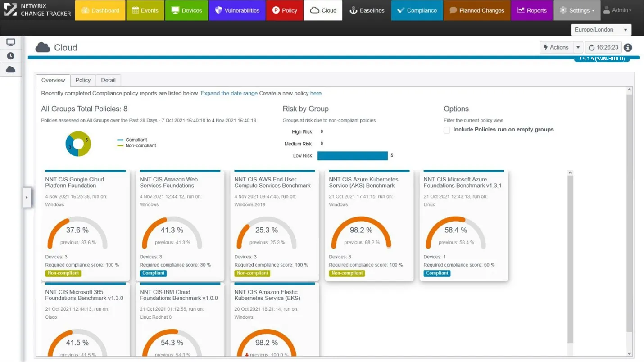Open the Reports menu

tap(531, 10)
